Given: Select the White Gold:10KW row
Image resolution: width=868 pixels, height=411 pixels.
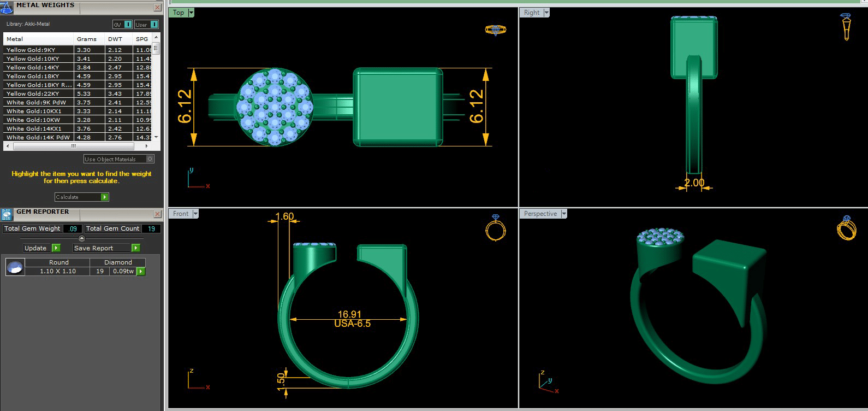Looking at the screenshot, I should (78, 120).
